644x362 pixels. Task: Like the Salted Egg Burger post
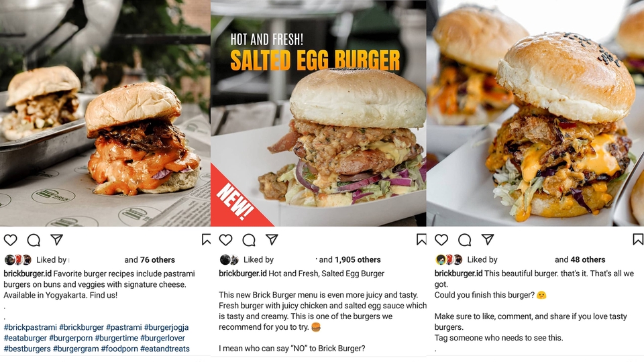tap(225, 240)
